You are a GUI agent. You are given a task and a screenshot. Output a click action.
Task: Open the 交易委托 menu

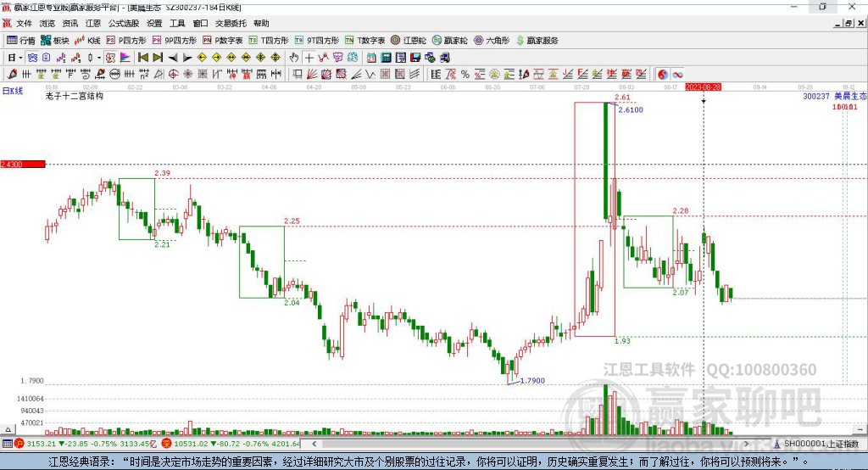pos(231,23)
